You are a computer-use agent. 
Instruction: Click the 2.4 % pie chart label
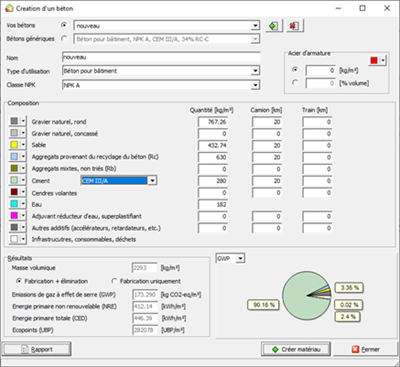coord(348,317)
